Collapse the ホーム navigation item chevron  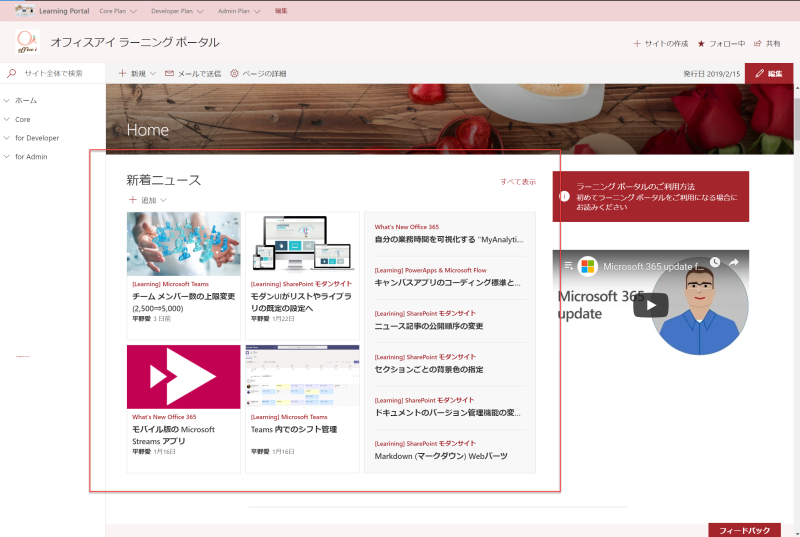click(x=7, y=100)
